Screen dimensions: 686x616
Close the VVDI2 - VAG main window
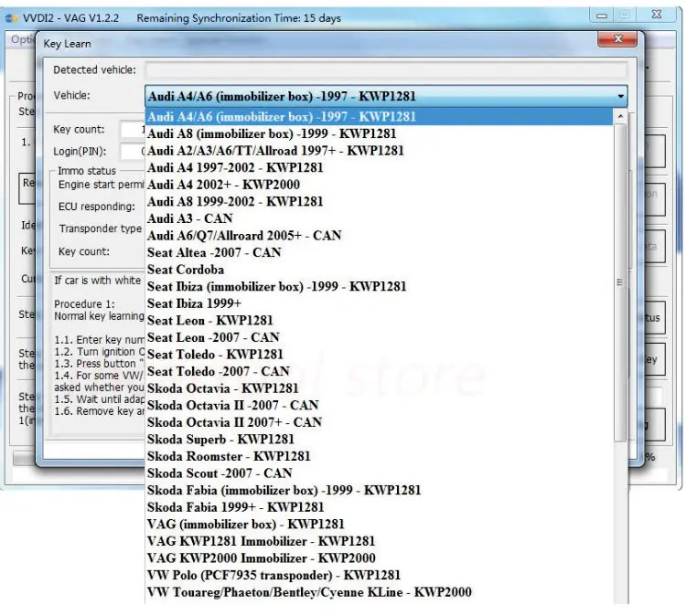(x=657, y=15)
